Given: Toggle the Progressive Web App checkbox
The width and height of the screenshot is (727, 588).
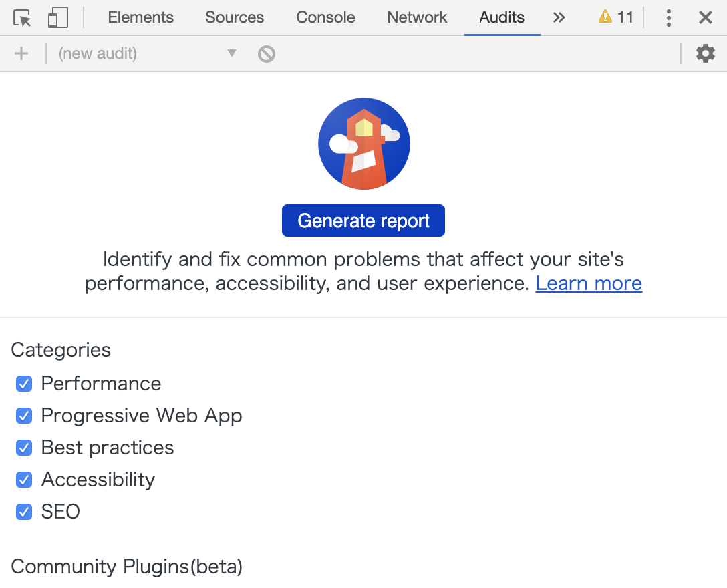Looking at the screenshot, I should coord(24,416).
